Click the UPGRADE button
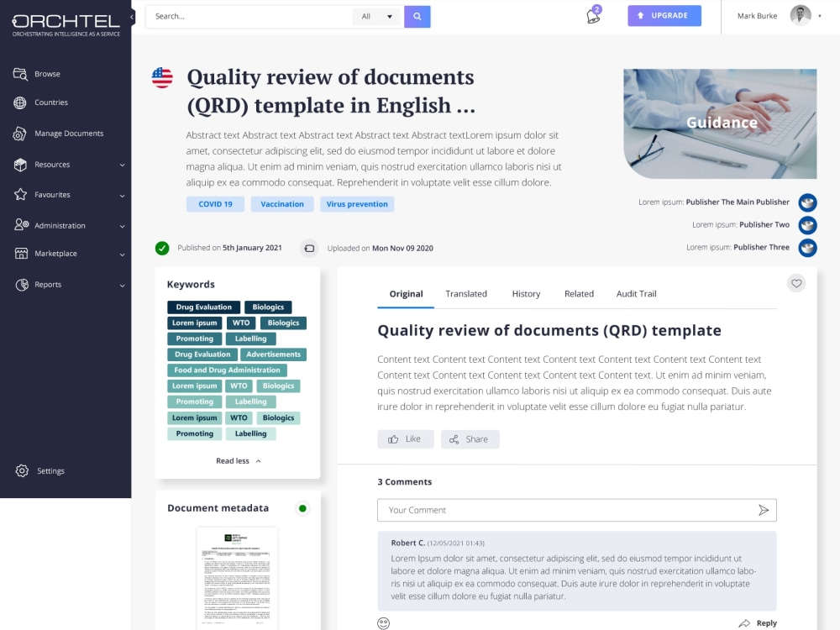This screenshot has width=840, height=630. 664,15
